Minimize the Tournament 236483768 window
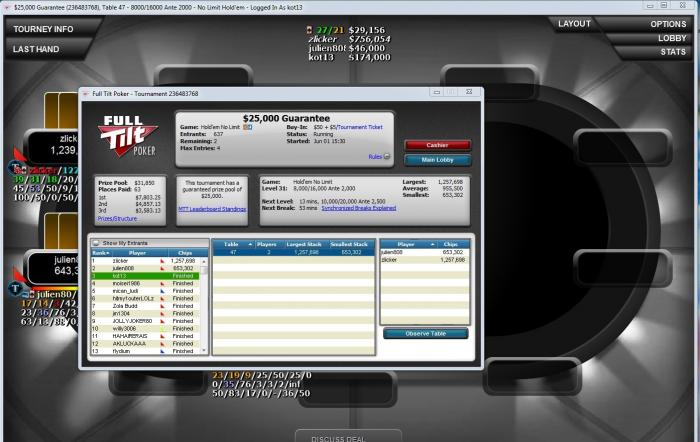This screenshot has width=700, height=442. pos(437,92)
